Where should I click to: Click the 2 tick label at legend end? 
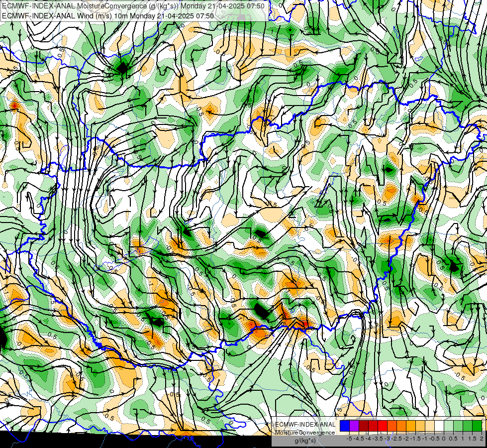482,439
